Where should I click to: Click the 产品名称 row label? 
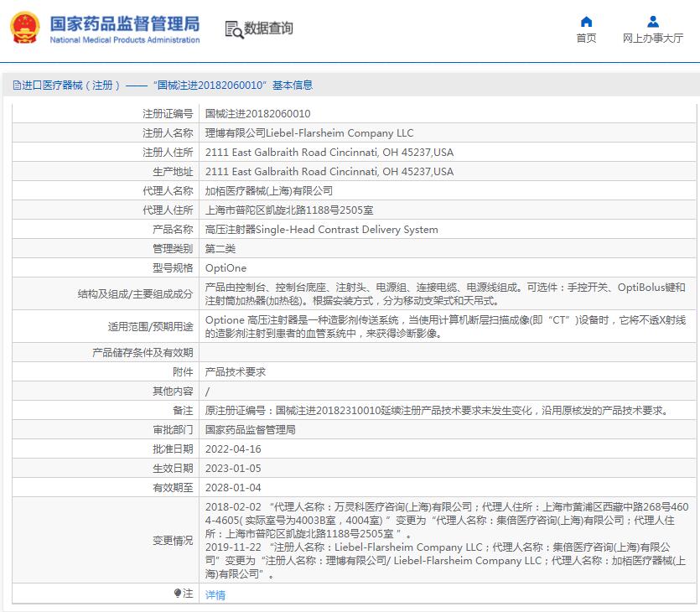173,230
